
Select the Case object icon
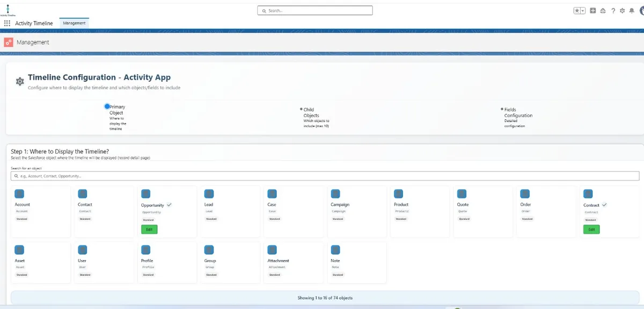(272, 193)
